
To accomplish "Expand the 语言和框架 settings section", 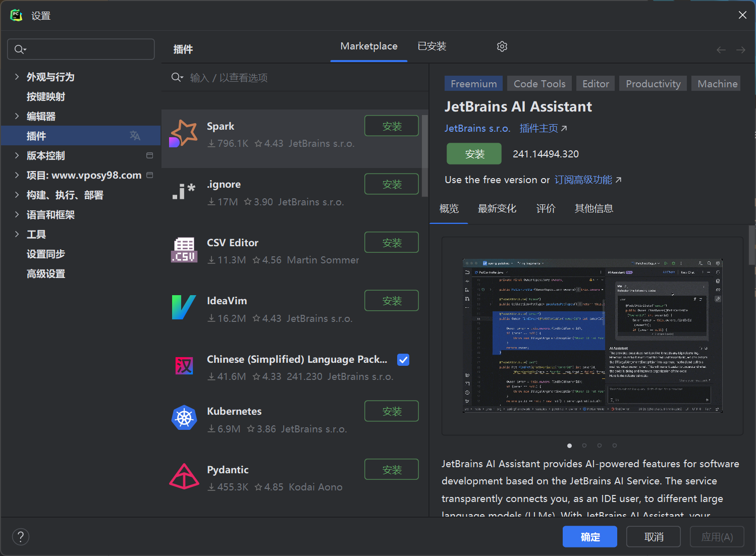I will (x=17, y=214).
